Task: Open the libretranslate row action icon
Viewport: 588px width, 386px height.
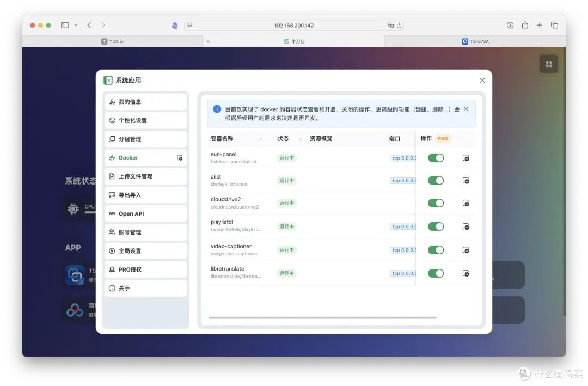Action: 465,273
